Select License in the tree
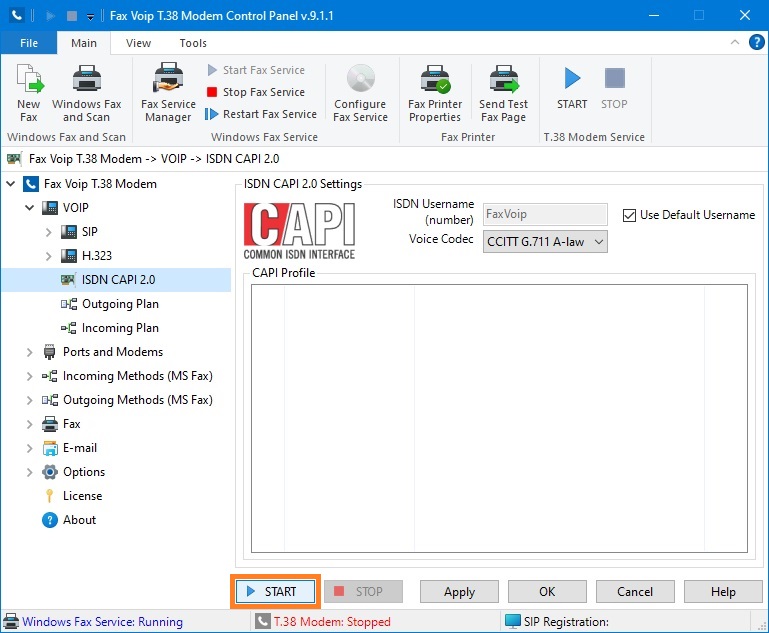The height and width of the screenshot is (633, 769). click(82, 496)
